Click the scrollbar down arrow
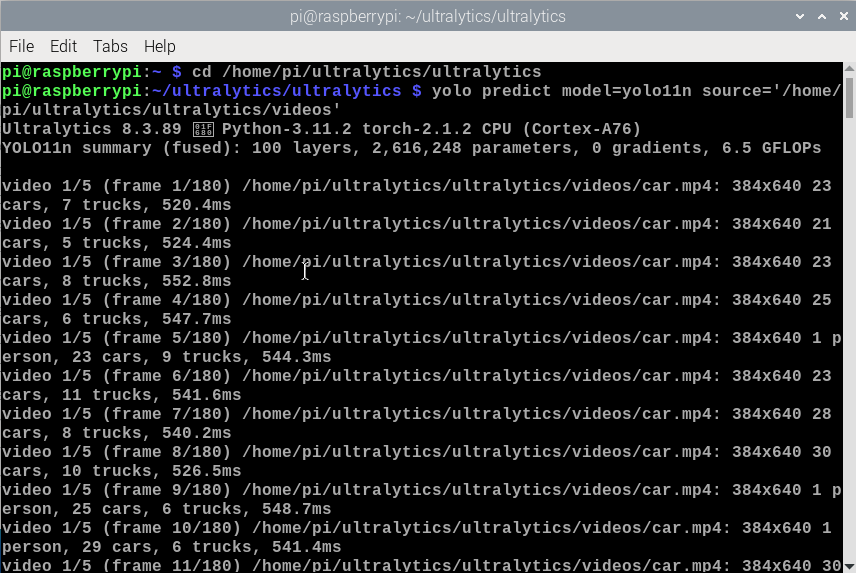This screenshot has width=856, height=573. (849, 566)
